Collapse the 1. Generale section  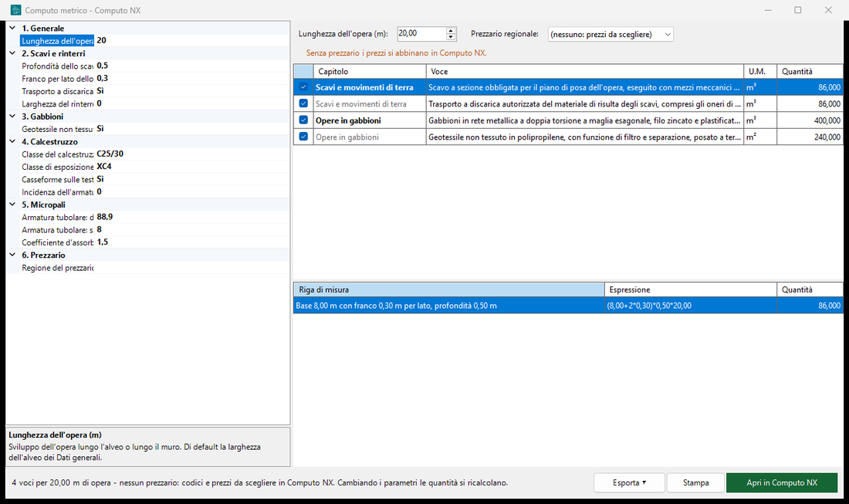click(x=12, y=28)
